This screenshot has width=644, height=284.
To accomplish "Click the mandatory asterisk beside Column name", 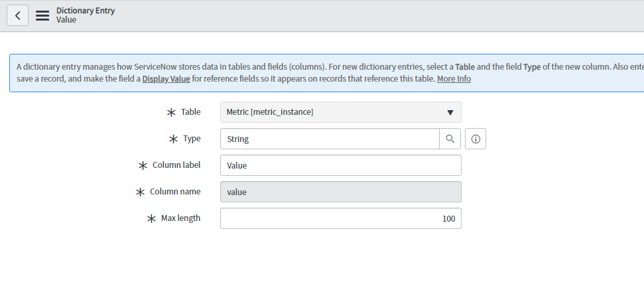I will click(140, 192).
